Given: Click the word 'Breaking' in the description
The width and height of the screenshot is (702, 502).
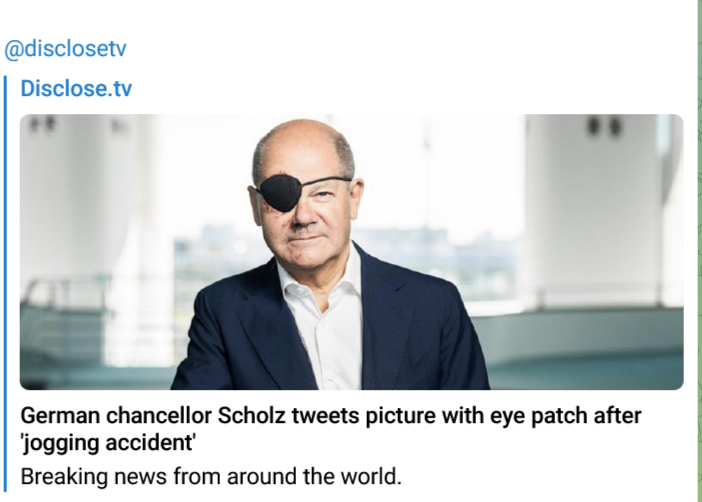Looking at the screenshot, I should pos(60,473).
